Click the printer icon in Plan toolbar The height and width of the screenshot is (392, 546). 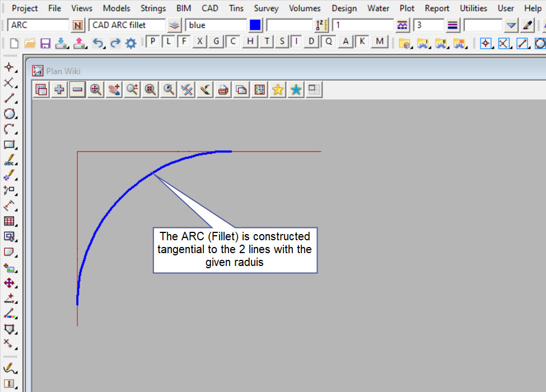(x=223, y=90)
